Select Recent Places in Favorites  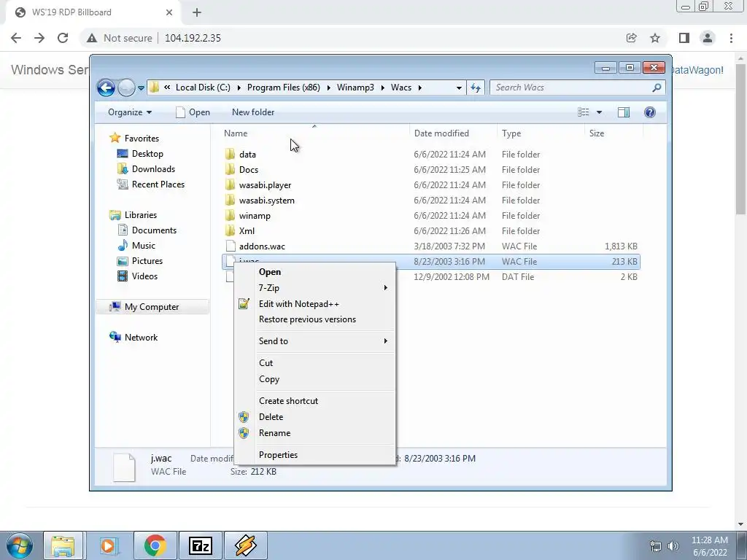coord(158,184)
